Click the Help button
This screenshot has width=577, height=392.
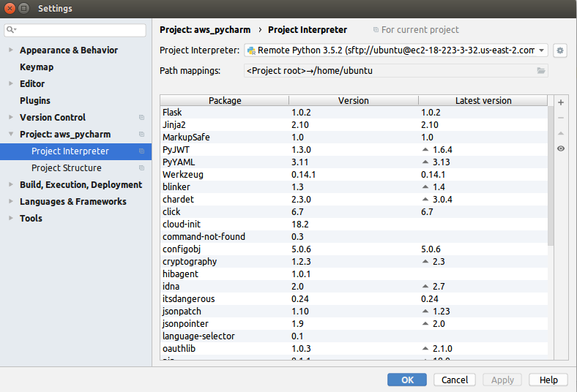pyautogui.click(x=548, y=380)
